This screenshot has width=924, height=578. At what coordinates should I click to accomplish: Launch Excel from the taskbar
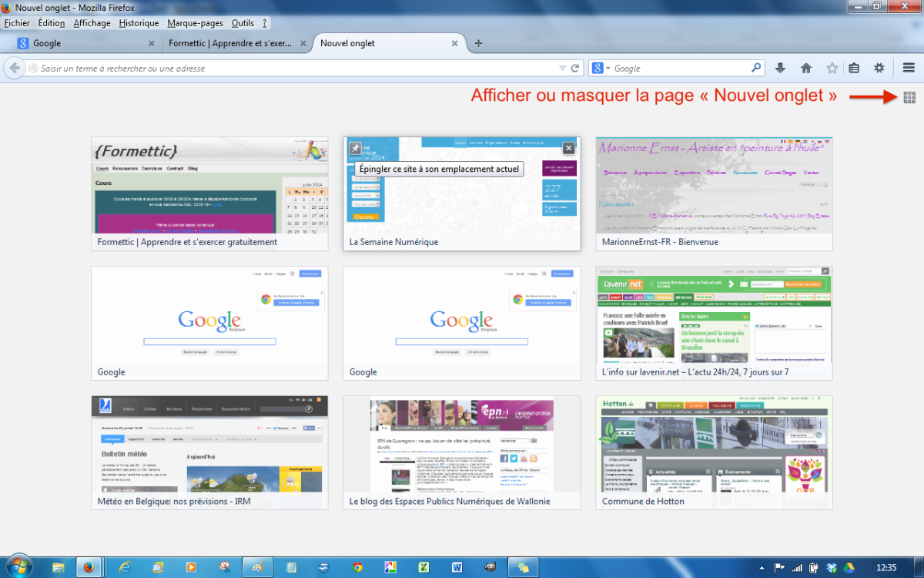click(x=423, y=567)
